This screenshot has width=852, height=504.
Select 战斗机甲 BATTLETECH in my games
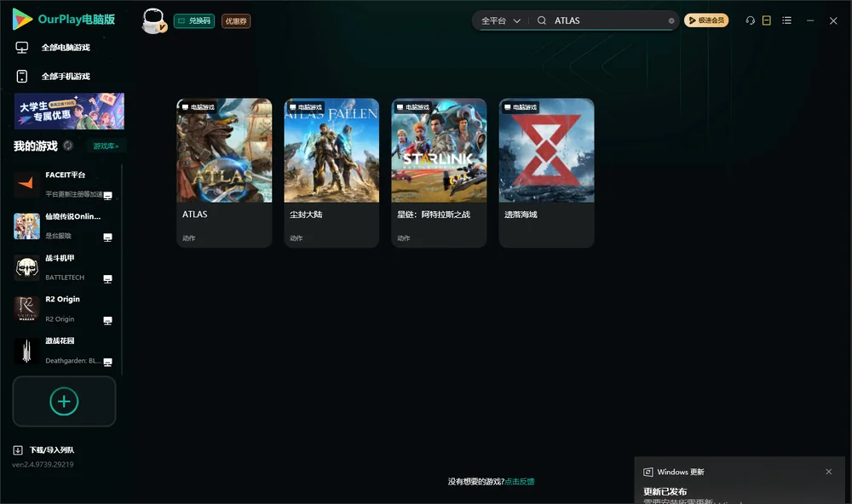[64, 267]
